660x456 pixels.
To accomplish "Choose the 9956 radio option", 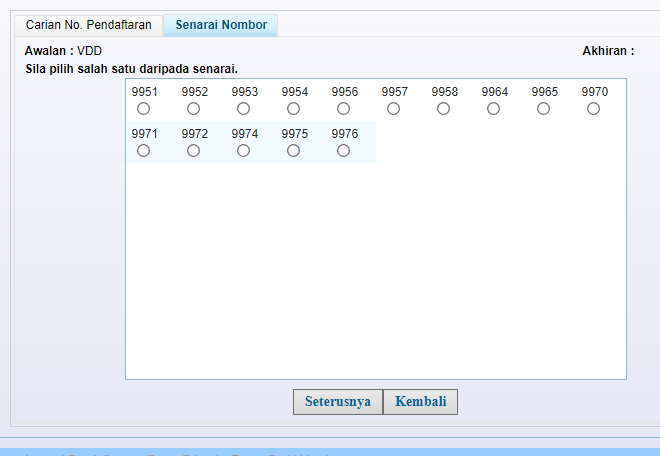I will coord(344,109).
